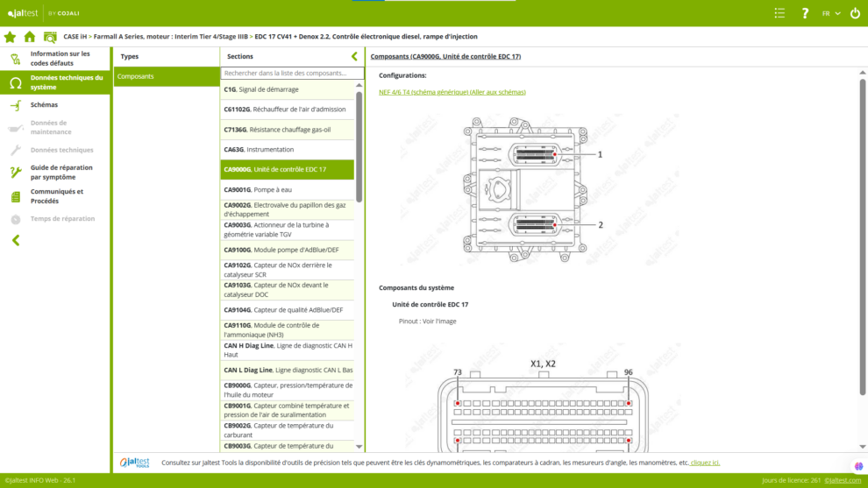
Task: Click Données techniques wrench item
Action: tap(55, 150)
